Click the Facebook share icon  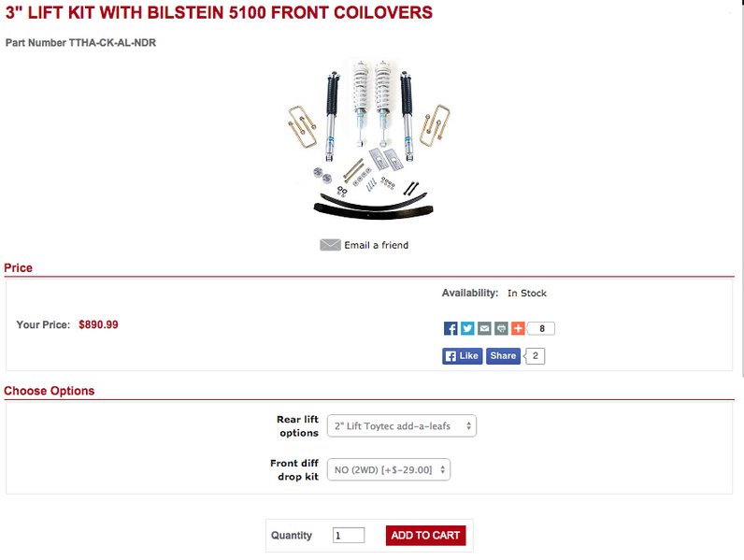451,328
